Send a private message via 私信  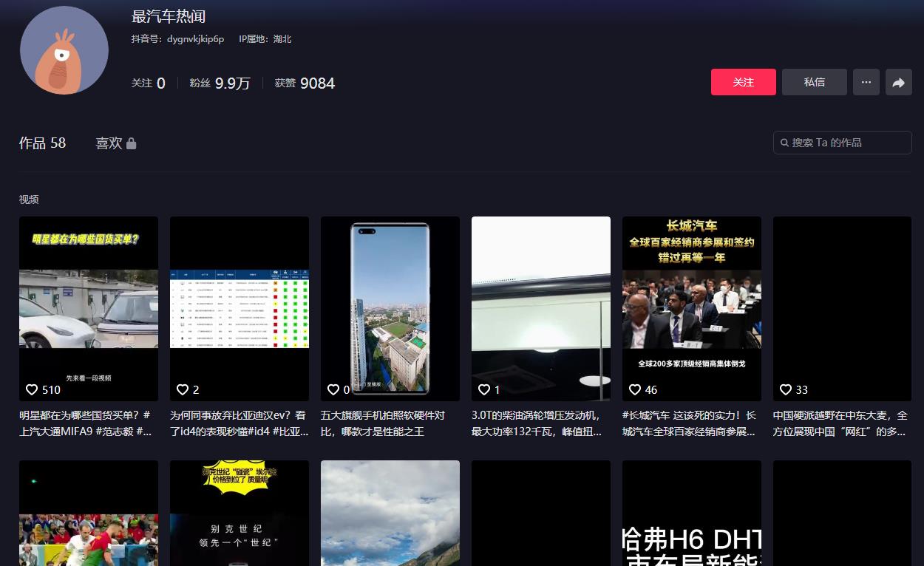coord(815,82)
